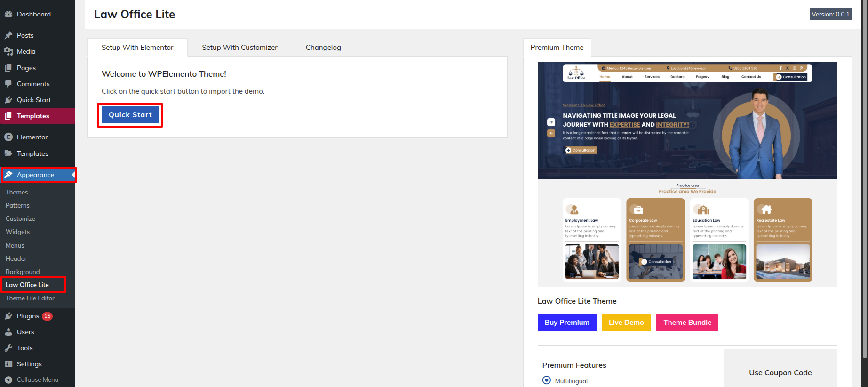Click the Welcome to WPElemento Theme! heading

pos(164,74)
